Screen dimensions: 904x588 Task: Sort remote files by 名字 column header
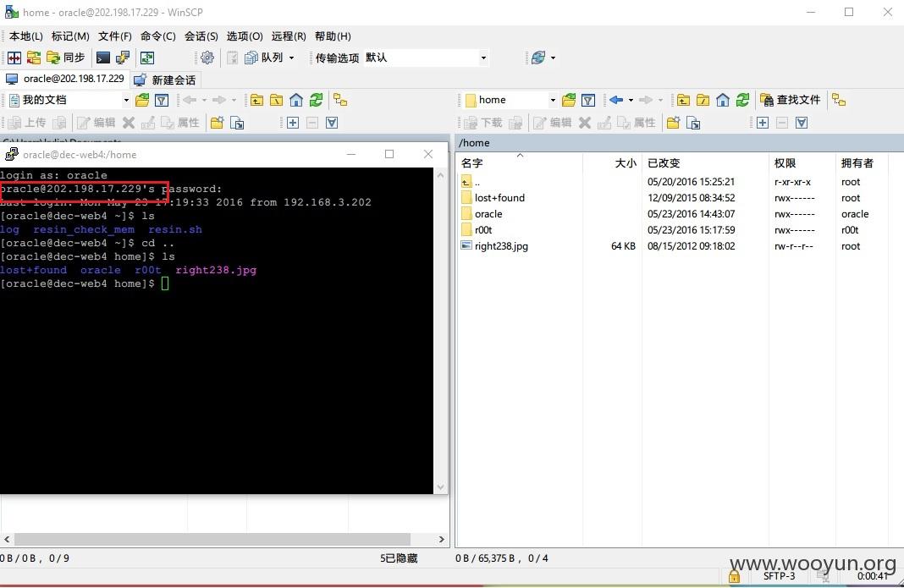[520, 163]
